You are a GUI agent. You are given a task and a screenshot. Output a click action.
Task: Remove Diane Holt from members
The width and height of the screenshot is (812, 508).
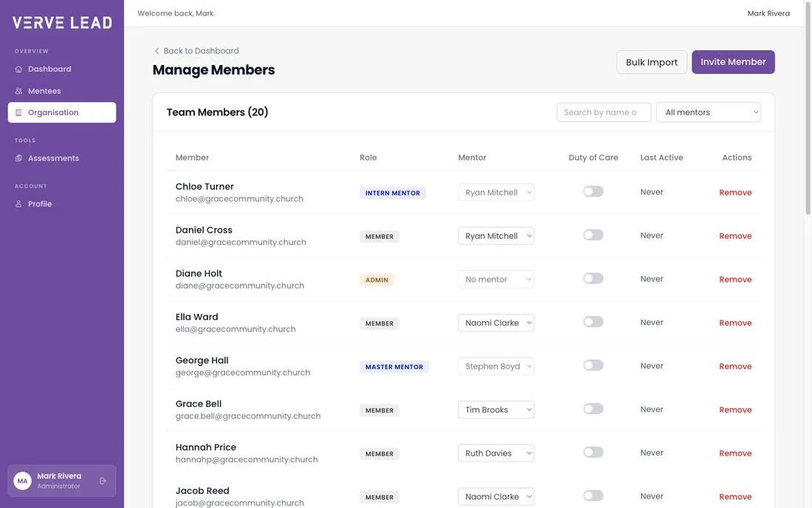tap(734, 279)
